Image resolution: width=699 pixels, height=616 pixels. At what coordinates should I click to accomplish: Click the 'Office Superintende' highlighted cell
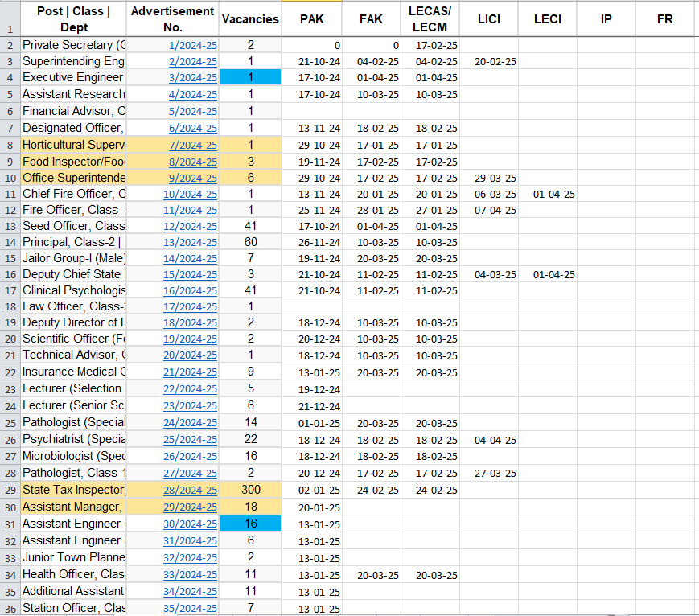[x=73, y=178]
